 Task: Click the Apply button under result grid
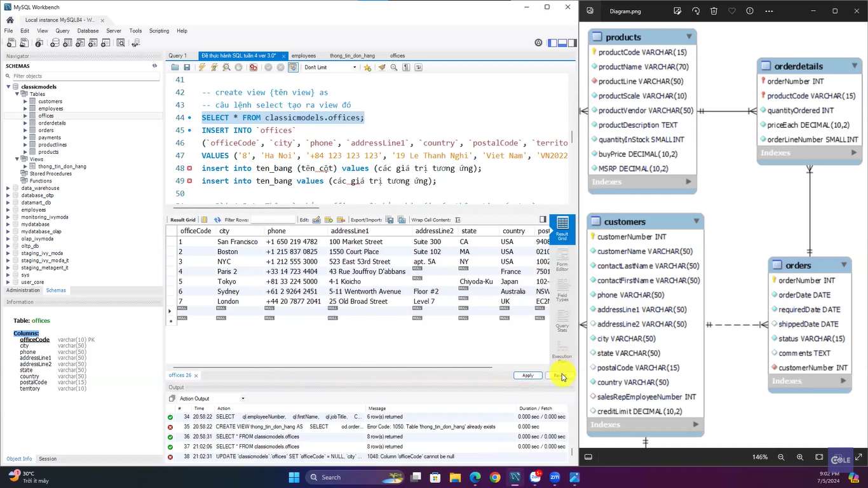(527, 376)
